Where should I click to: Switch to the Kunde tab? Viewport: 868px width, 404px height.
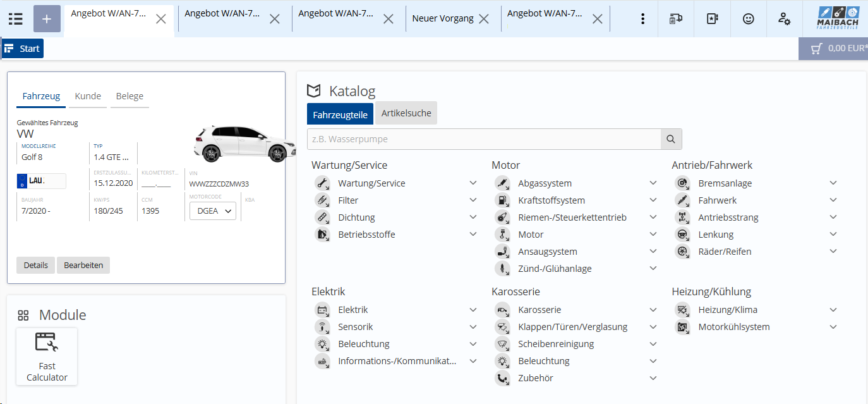click(88, 96)
